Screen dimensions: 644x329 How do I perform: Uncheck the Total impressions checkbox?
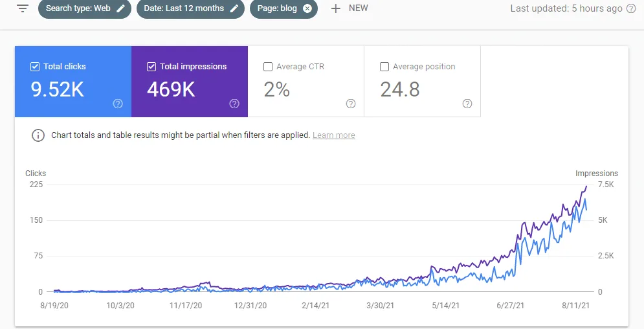pos(151,67)
